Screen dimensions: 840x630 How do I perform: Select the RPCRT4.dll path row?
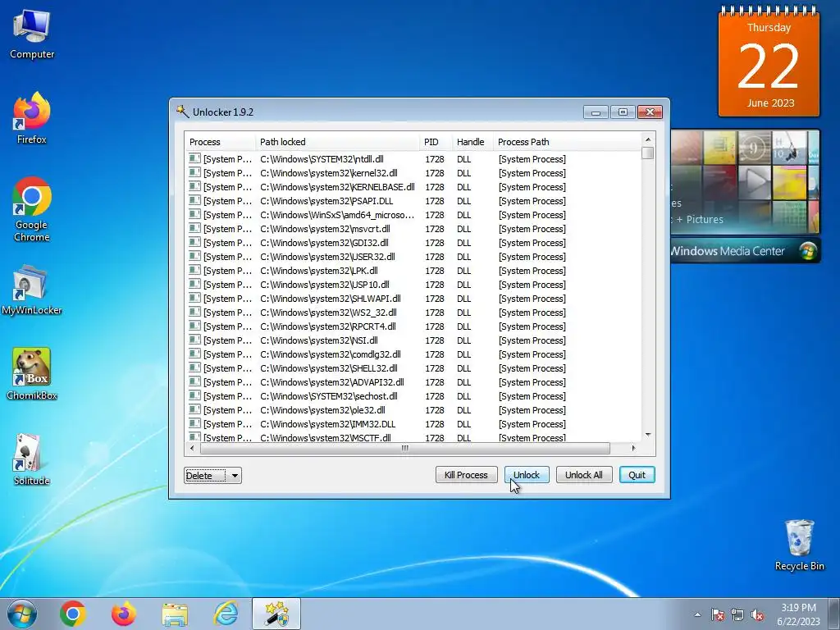click(328, 326)
